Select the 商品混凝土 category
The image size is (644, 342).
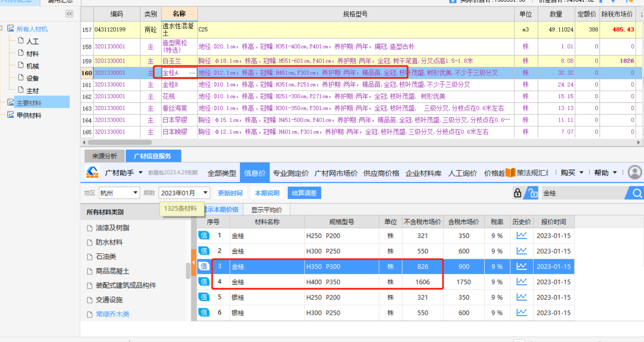[x=112, y=271]
